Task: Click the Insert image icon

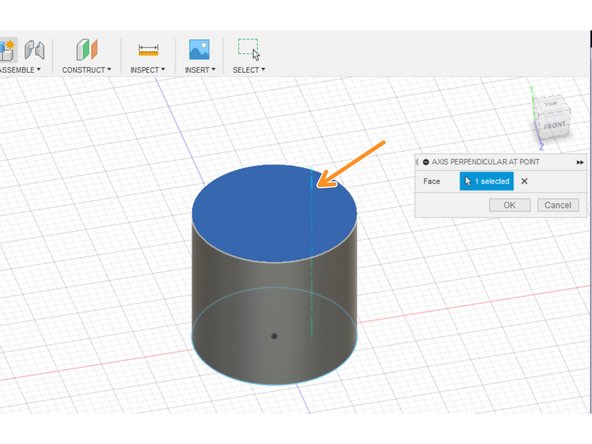Action: [199, 49]
